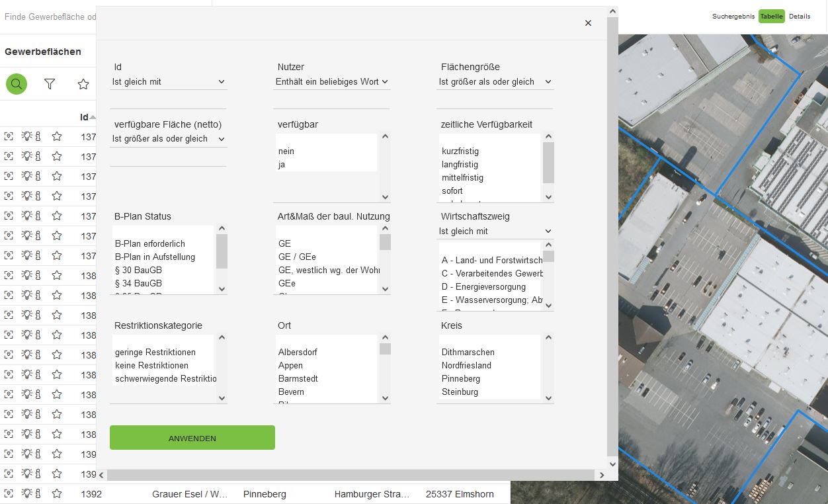Close the filter dialog with X
The height and width of the screenshot is (504, 828).
588,23
